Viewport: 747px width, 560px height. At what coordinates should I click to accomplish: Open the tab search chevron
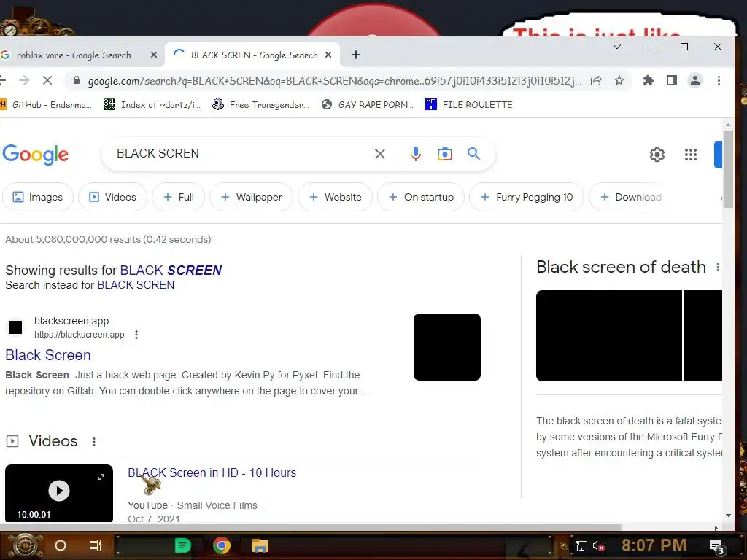617,47
